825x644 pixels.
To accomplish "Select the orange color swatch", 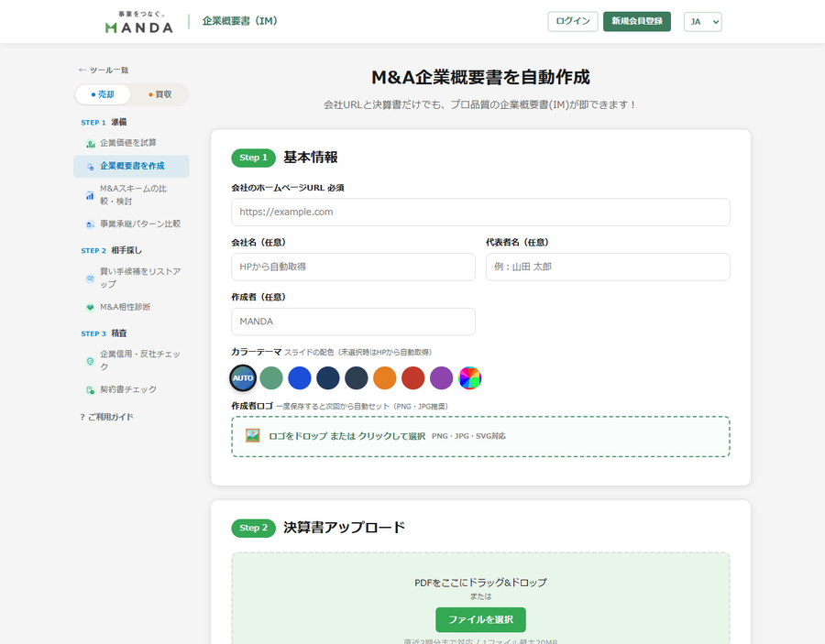I will point(385,378).
